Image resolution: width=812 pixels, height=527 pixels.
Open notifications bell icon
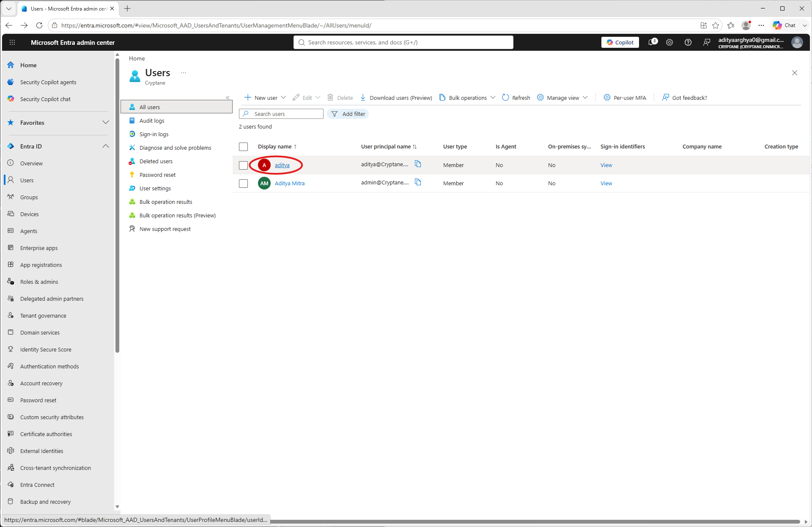coord(653,42)
